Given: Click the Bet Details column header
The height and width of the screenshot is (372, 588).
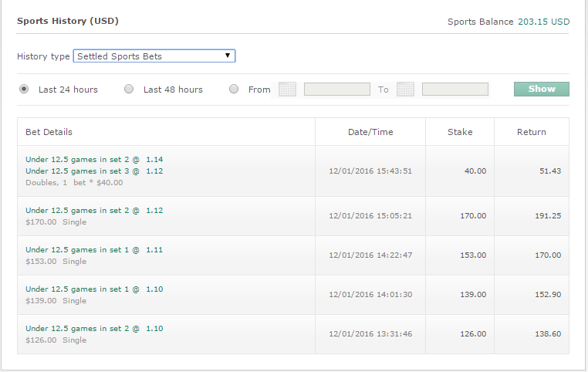Looking at the screenshot, I should [49, 132].
